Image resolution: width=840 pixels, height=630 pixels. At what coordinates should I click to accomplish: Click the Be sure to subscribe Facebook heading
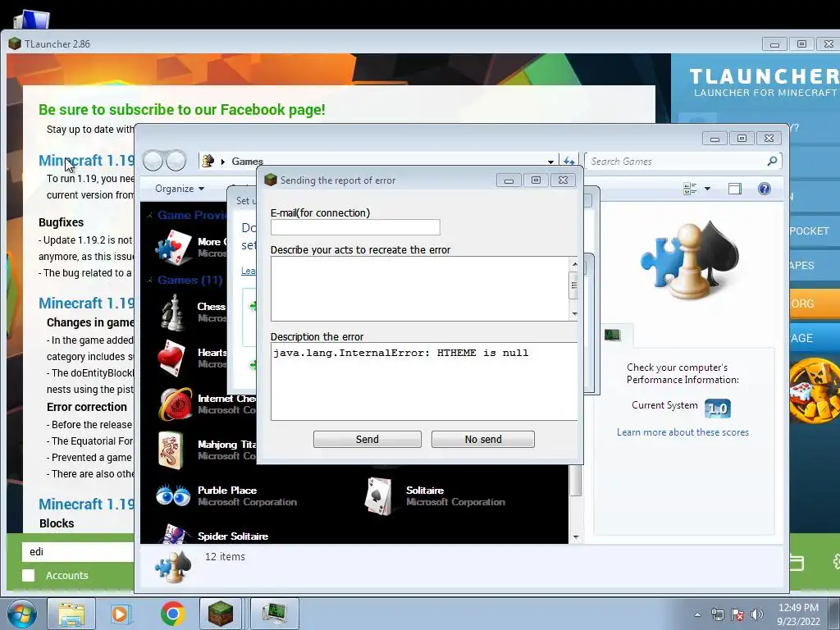coord(181,110)
